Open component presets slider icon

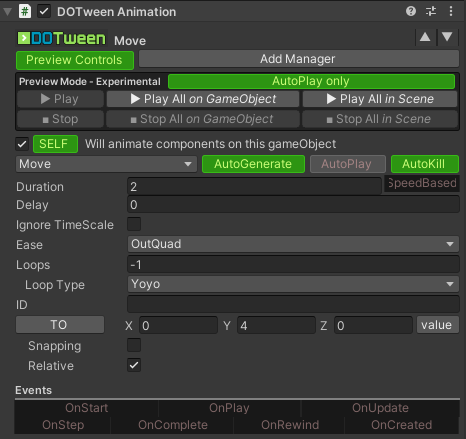point(431,11)
